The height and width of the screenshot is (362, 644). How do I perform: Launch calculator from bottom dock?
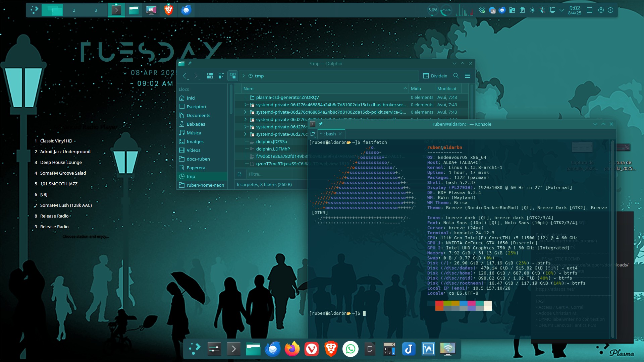click(389, 349)
